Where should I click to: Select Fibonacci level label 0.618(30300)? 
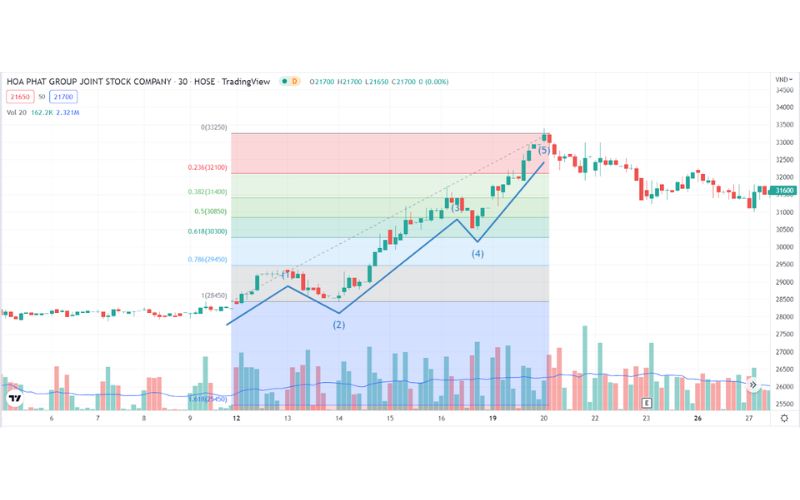[207, 231]
